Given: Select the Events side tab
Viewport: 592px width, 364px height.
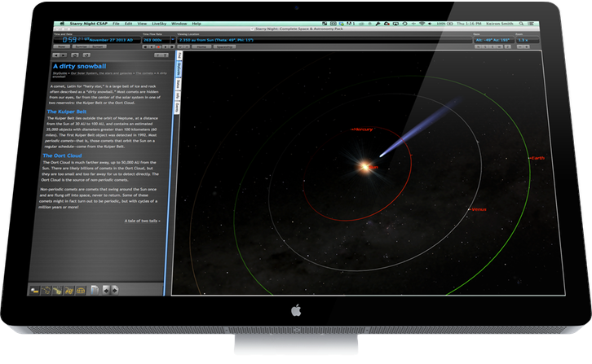Looking at the screenshot, I should pos(177,107).
